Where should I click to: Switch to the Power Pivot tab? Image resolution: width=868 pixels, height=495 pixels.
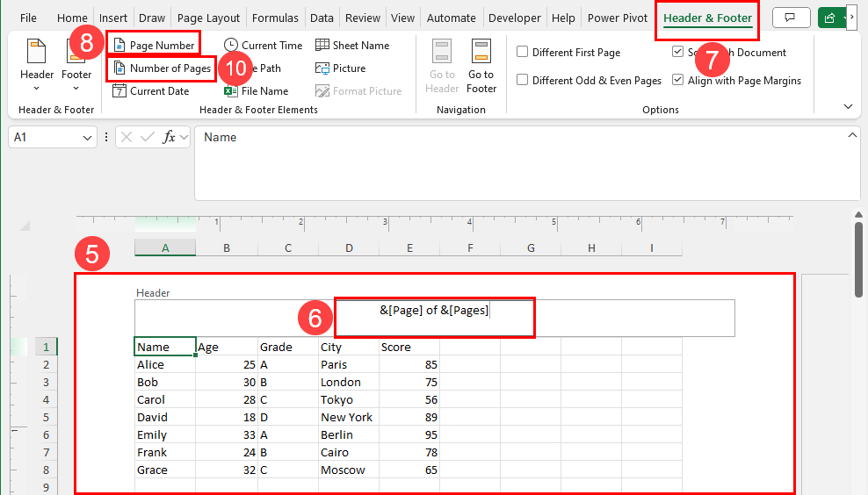click(x=618, y=18)
